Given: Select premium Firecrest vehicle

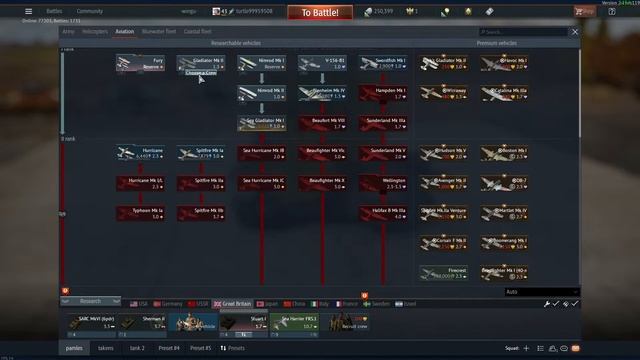Looking at the screenshot, I should pos(444,273).
